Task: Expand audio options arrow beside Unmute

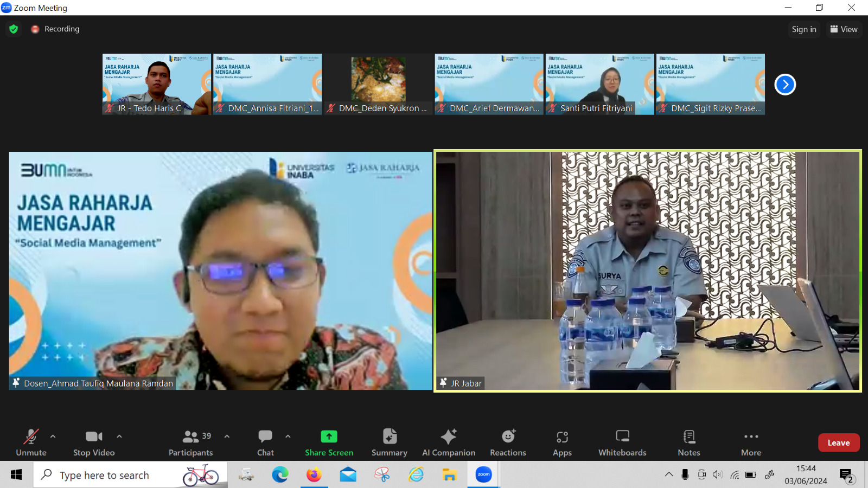Action: [x=53, y=436]
